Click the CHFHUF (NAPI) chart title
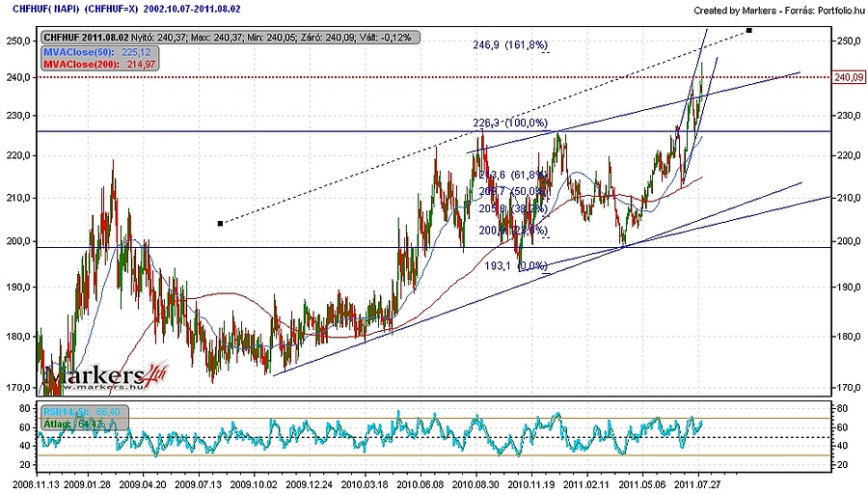 point(72,9)
